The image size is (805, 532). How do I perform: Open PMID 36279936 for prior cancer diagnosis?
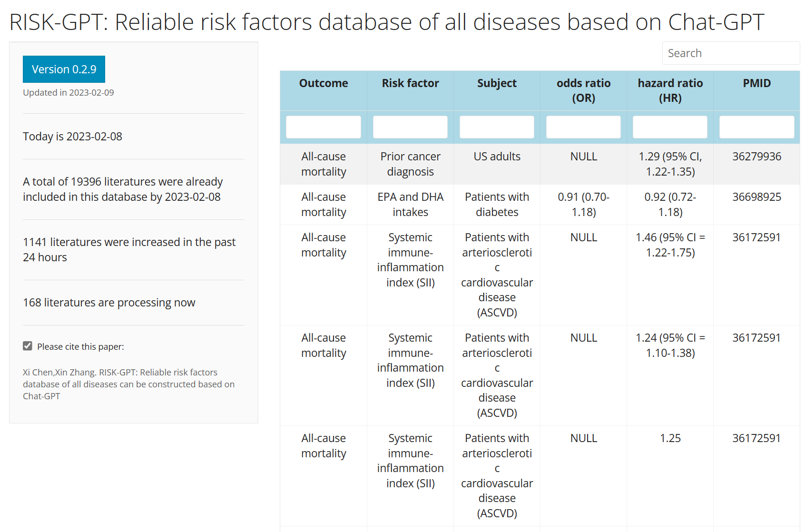(756, 156)
